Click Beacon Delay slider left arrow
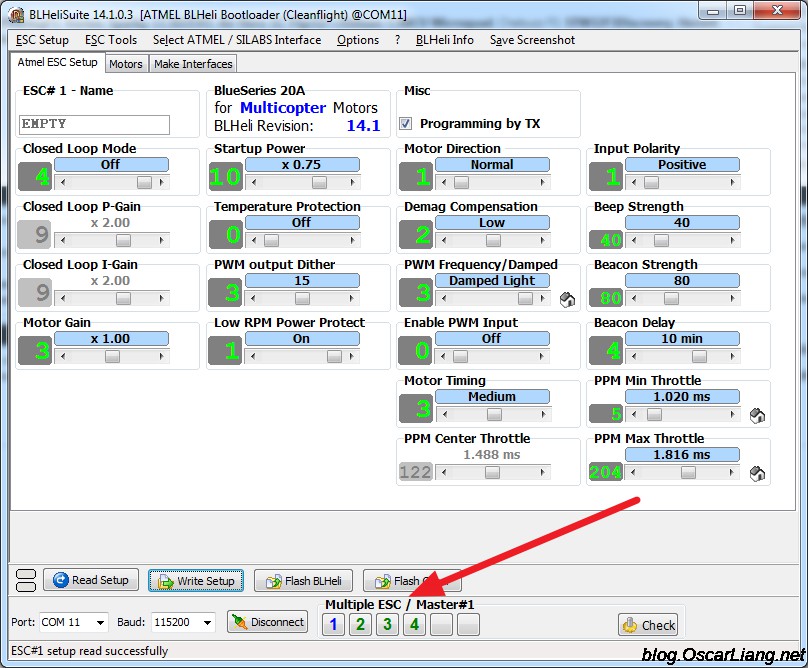Image resolution: width=808 pixels, height=668 pixels. click(634, 356)
